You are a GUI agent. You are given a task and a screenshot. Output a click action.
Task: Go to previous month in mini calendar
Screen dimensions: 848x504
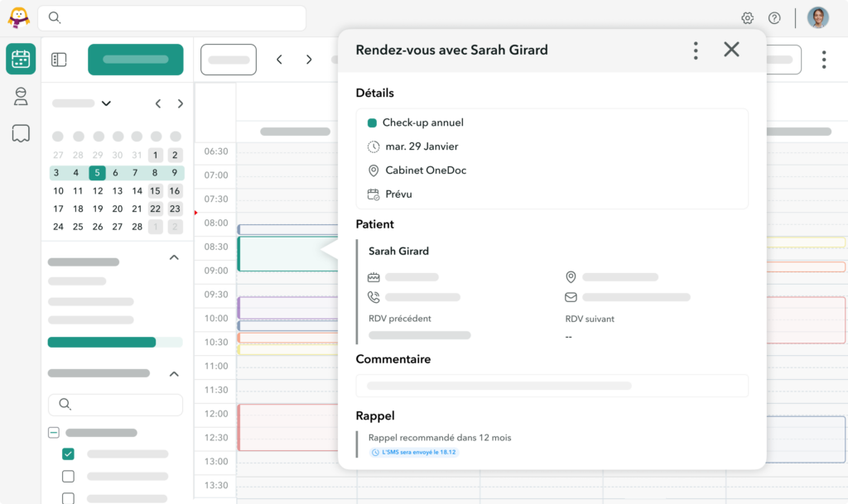[157, 103]
